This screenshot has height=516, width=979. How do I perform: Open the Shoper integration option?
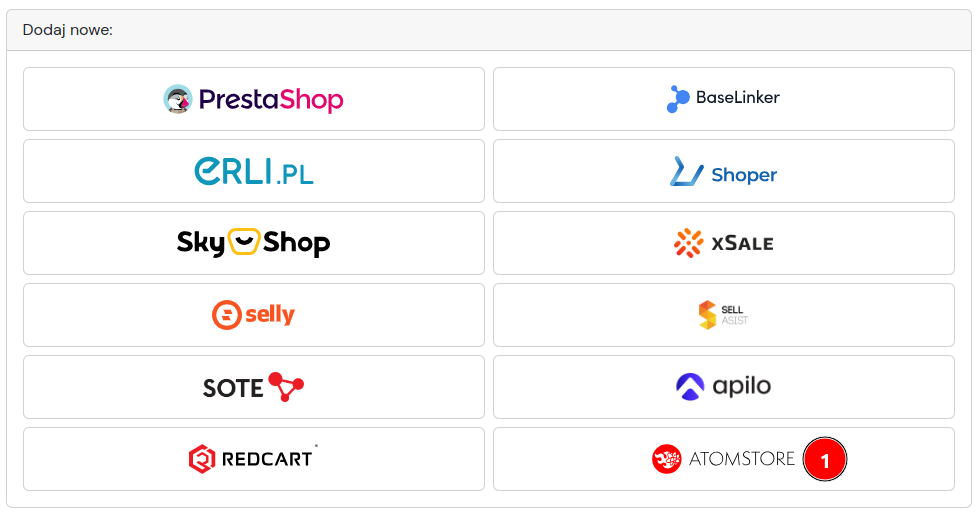(724, 171)
